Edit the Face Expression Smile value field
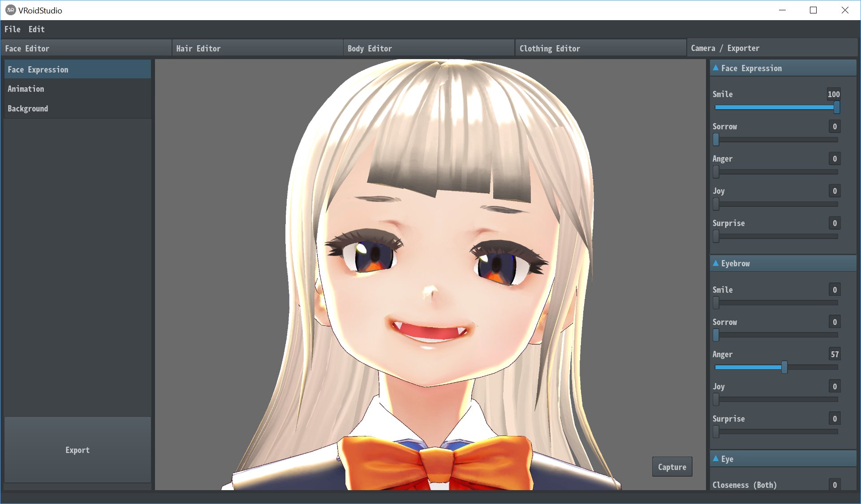861x504 pixels. [x=833, y=94]
